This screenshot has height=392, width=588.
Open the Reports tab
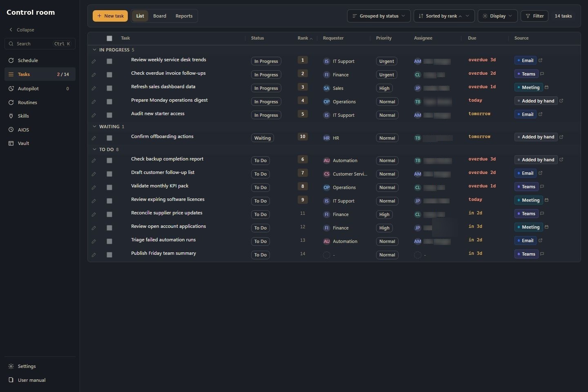(184, 16)
